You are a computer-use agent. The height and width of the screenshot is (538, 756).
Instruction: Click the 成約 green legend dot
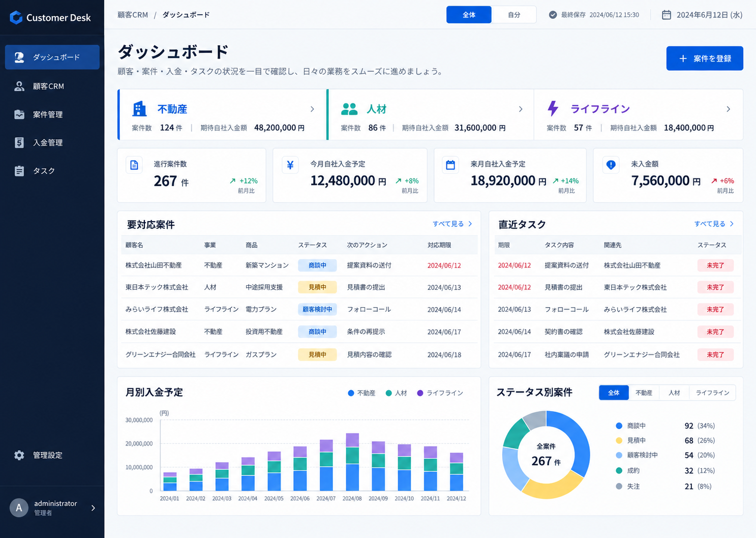[x=619, y=470]
